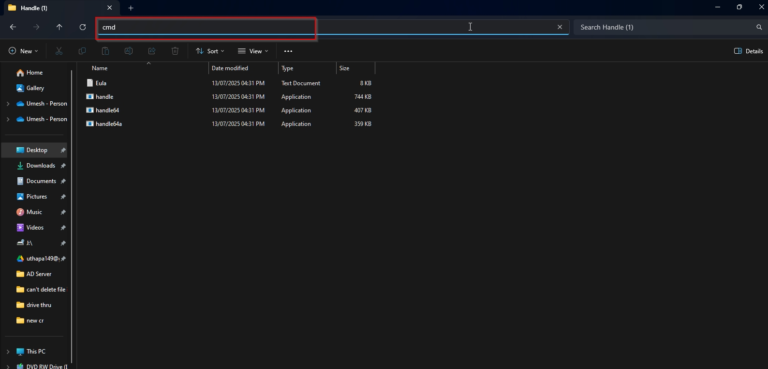Open the See more ellipsis menu

tap(288, 51)
